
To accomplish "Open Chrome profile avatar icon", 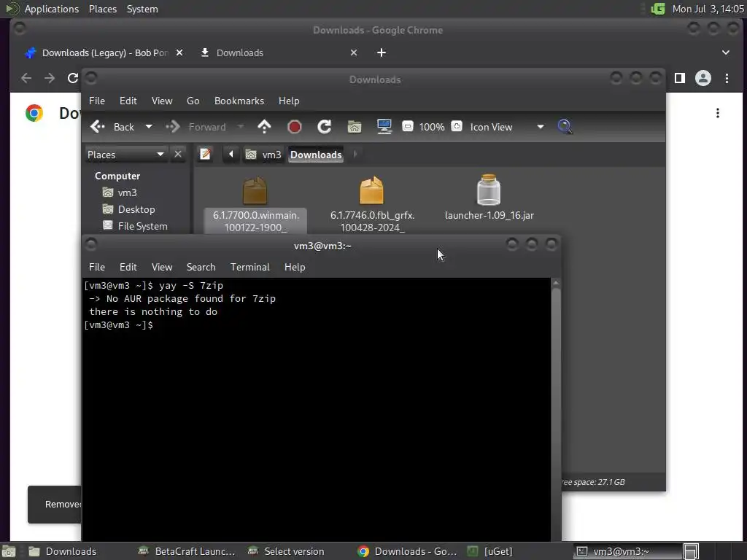I will click(x=703, y=78).
